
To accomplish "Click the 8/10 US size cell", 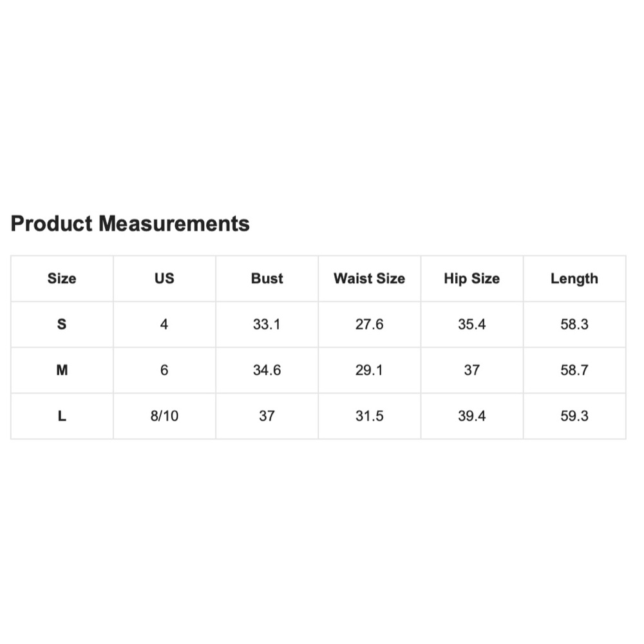I will 164,416.
